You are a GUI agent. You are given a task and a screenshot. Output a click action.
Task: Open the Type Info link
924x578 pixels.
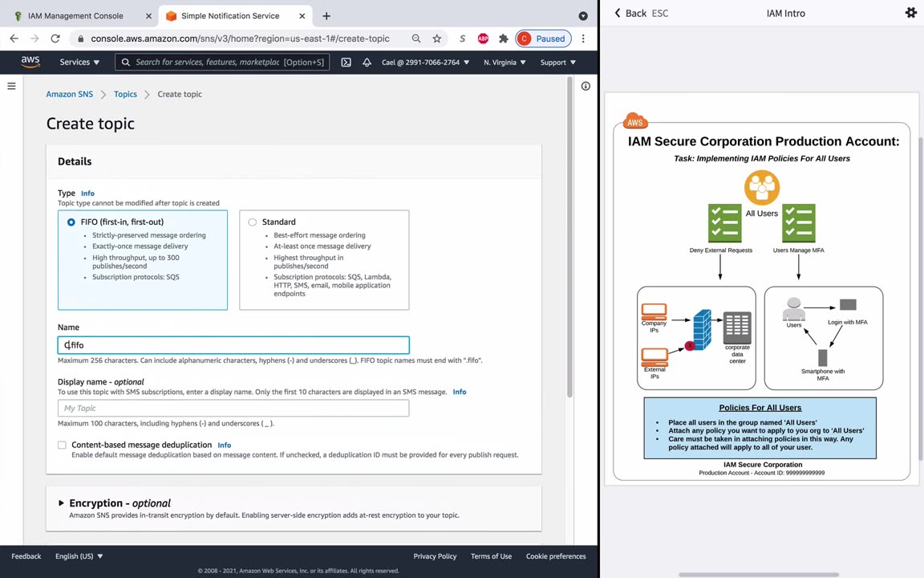87,193
